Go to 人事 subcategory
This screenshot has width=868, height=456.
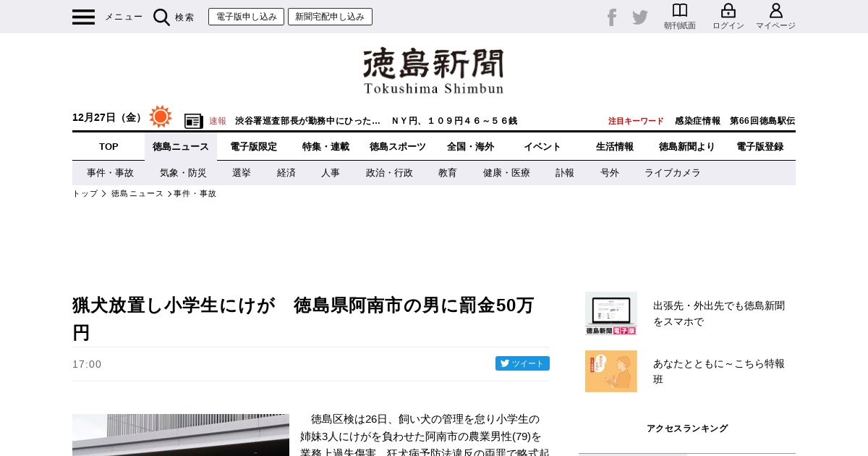pos(331,173)
